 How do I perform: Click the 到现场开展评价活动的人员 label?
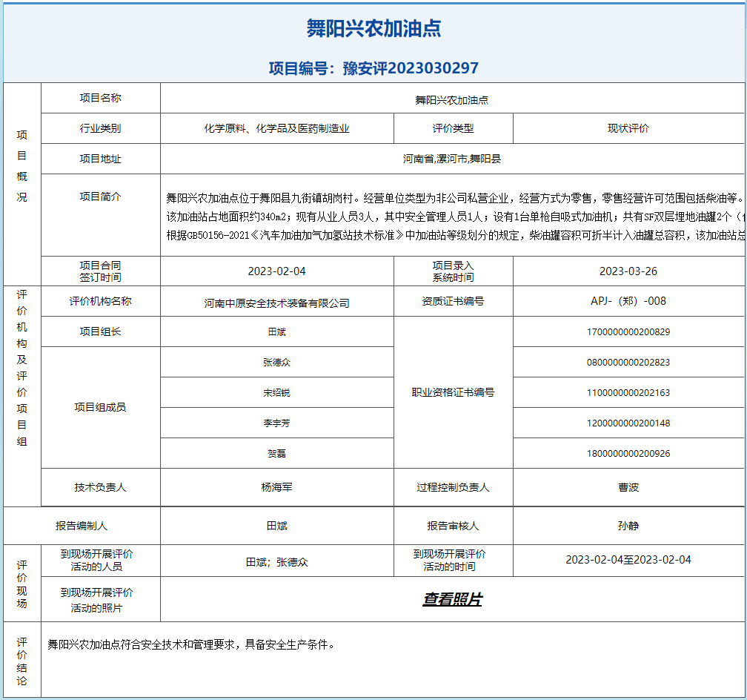[x=96, y=560]
